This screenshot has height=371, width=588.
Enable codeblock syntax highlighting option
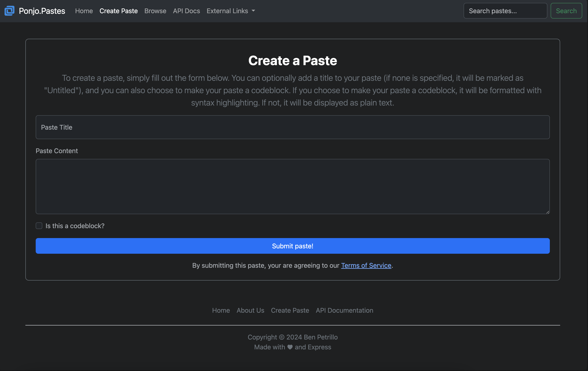pos(39,226)
